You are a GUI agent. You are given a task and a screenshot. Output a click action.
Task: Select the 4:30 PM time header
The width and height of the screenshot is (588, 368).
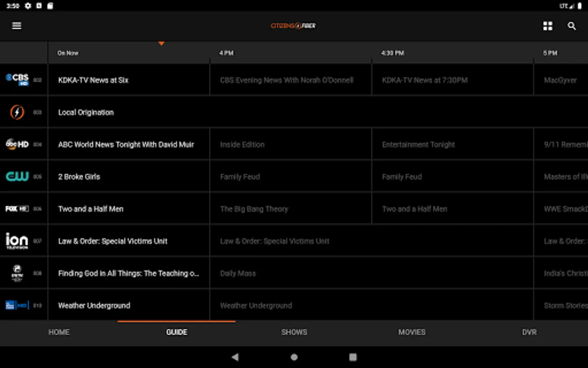tap(392, 53)
